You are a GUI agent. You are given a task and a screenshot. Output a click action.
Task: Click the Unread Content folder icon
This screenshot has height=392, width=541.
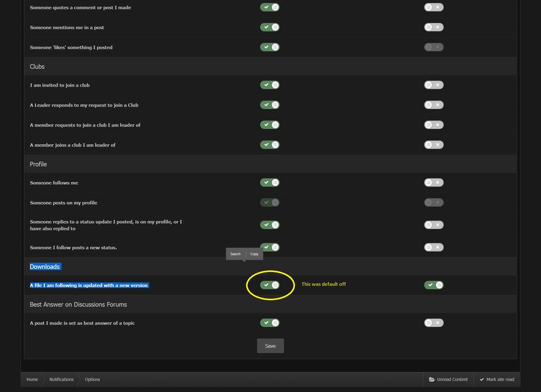click(432, 379)
